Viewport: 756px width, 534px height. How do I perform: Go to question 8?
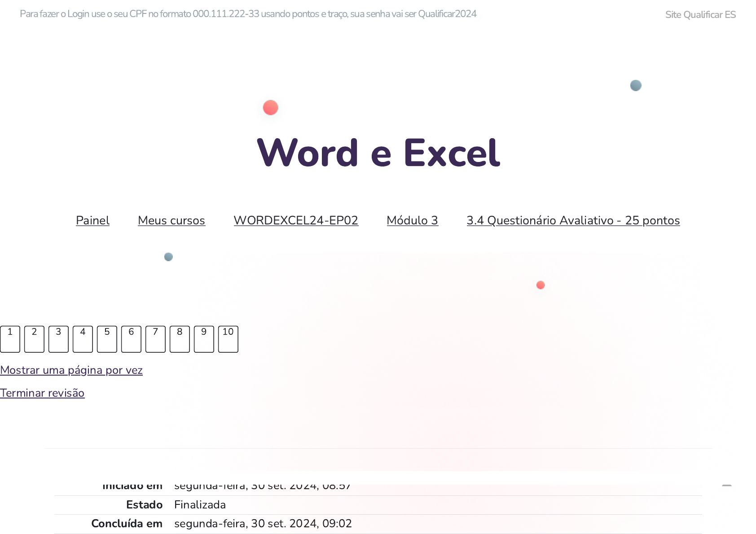coord(180,339)
